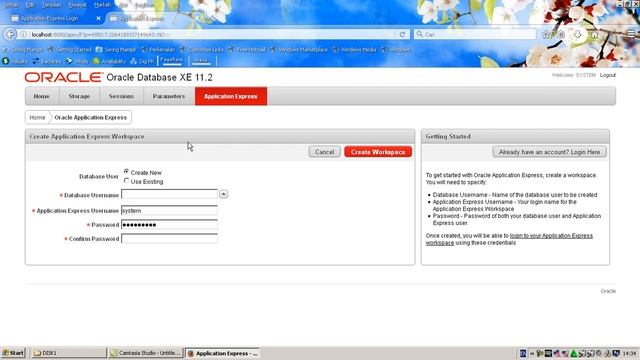Click Already have an account? Login Here
The image size is (640, 360).
pos(549,152)
